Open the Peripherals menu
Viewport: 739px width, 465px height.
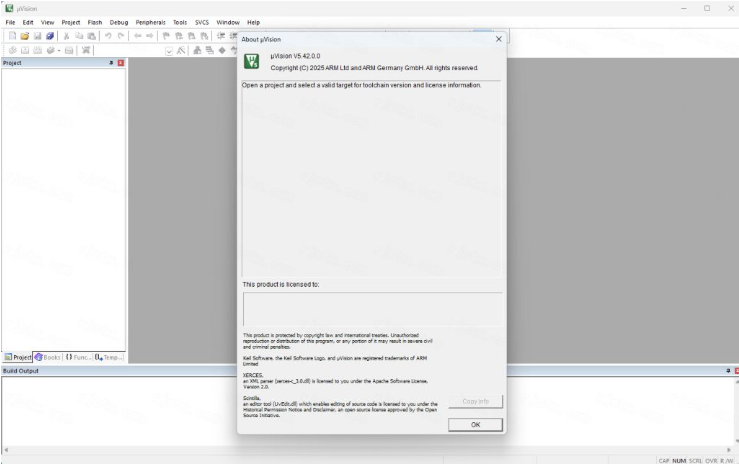(150, 22)
